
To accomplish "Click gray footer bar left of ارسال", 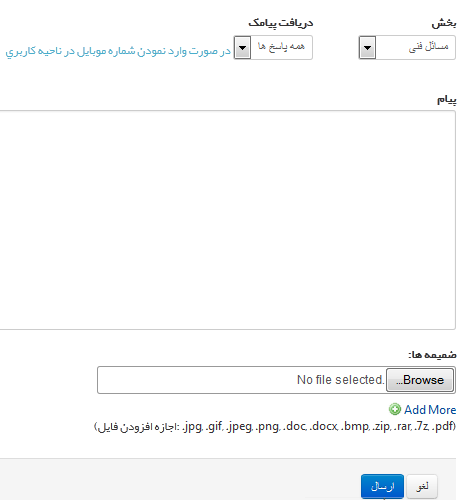I will (180, 480).
